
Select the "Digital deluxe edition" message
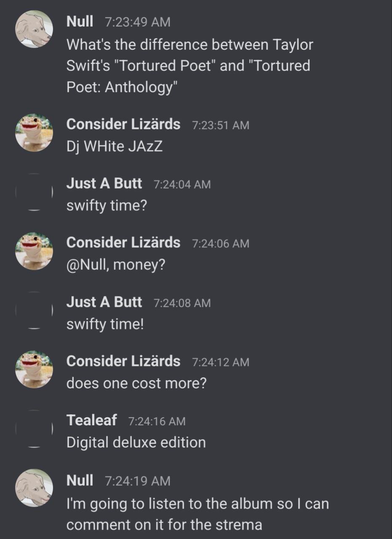click(x=136, y=443)
